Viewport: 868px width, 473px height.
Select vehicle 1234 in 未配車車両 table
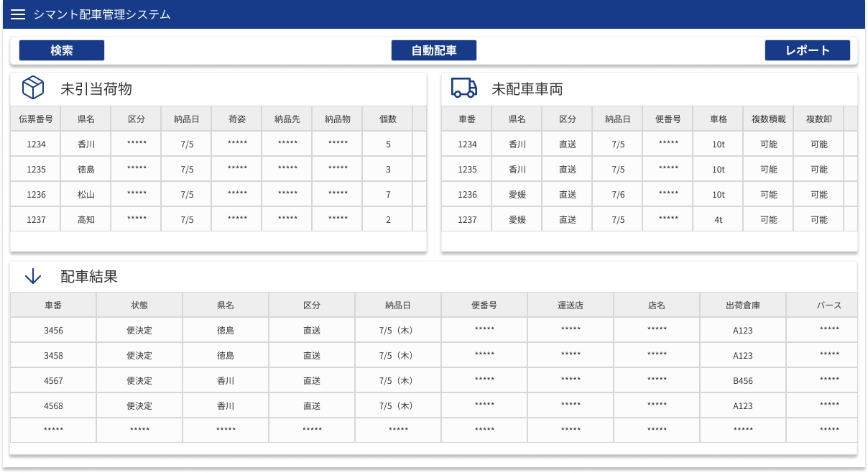point(467,144)
